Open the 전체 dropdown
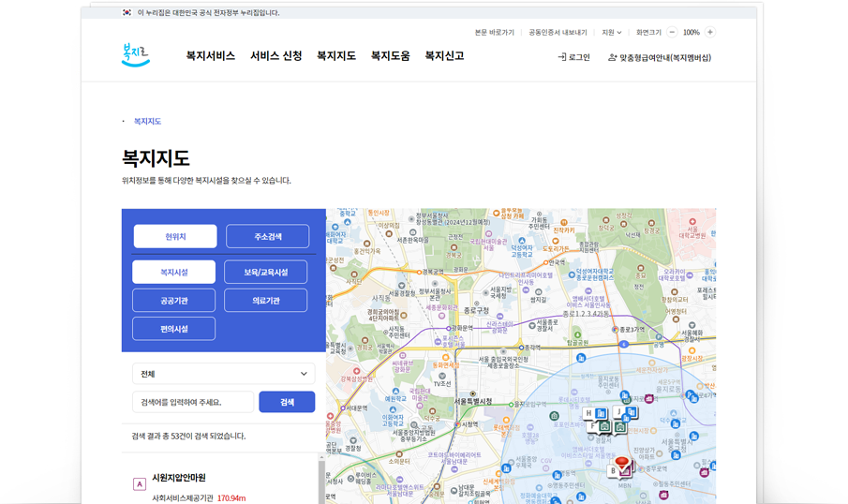 point(223,374)
